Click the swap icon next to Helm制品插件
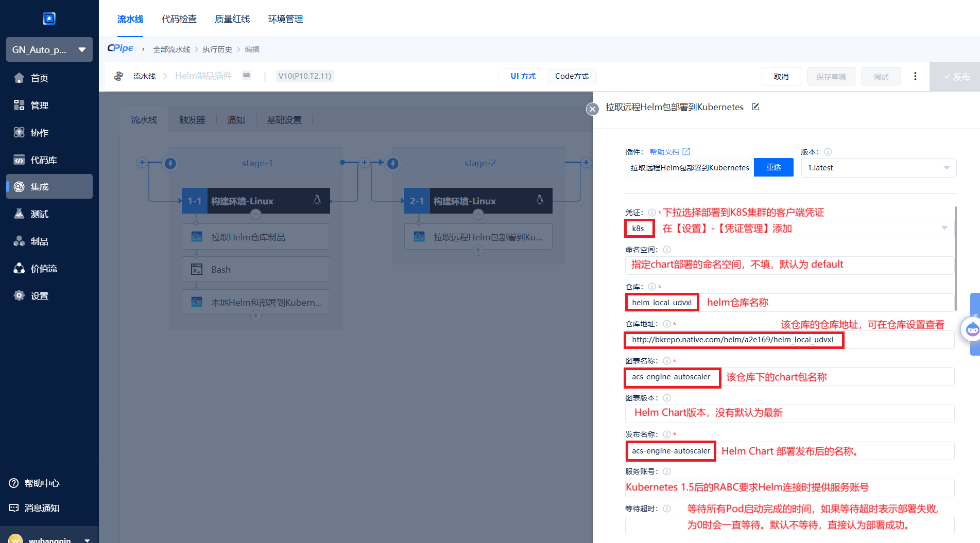Image resolution: width=980 pixels, height=543 pixels. click(247, 76)
